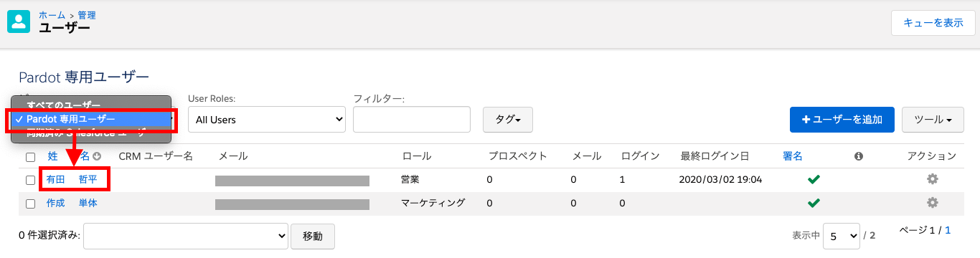The image size is (980, 258).
Task: Check the box for 有田 哲平's row
Action: (30, 180)
